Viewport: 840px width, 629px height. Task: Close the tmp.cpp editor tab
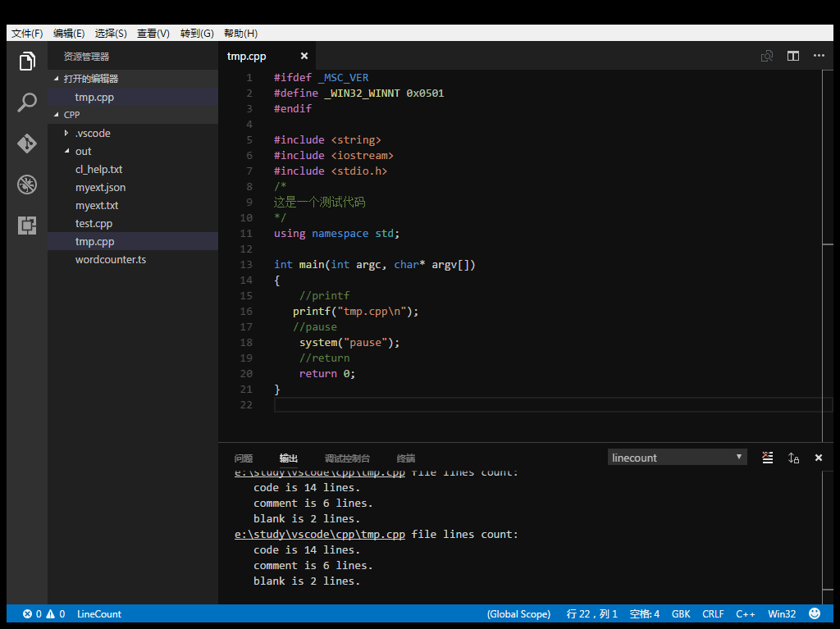pyautogui.click(x=304, y=56)
